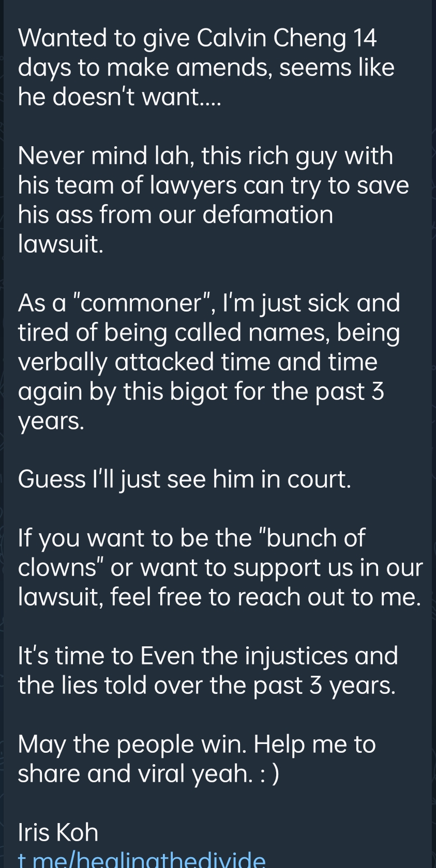This screenshot has height=868, width=436.
Task: Tap the standalone word 'lawsuit.'
Action: pyautogui.click(x=61, y=244)
